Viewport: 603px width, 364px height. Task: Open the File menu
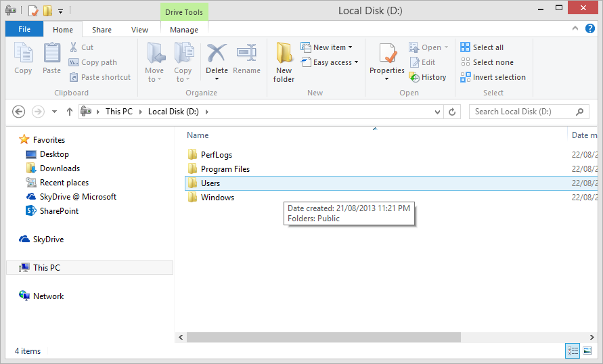click(x=24, y=30)
